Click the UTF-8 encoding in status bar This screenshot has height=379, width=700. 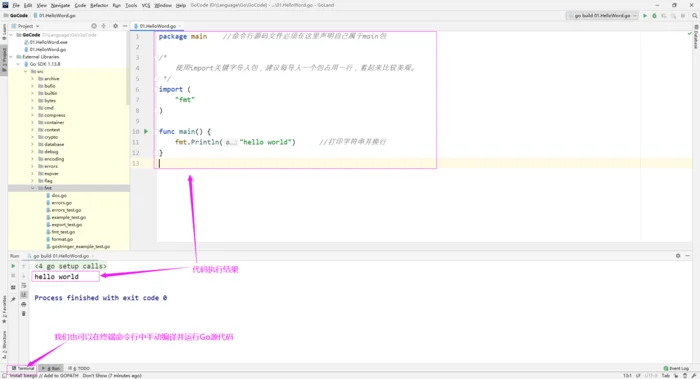pos(651,375)
